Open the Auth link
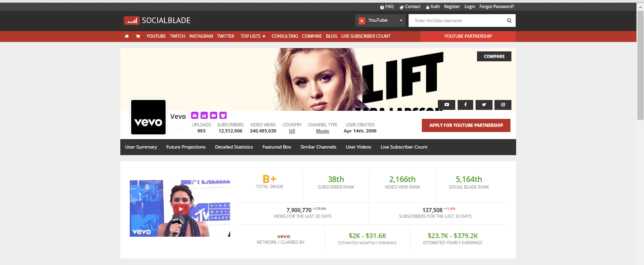Screen dimensions: 644x265 pyautogui.click(x=433, y=7)
